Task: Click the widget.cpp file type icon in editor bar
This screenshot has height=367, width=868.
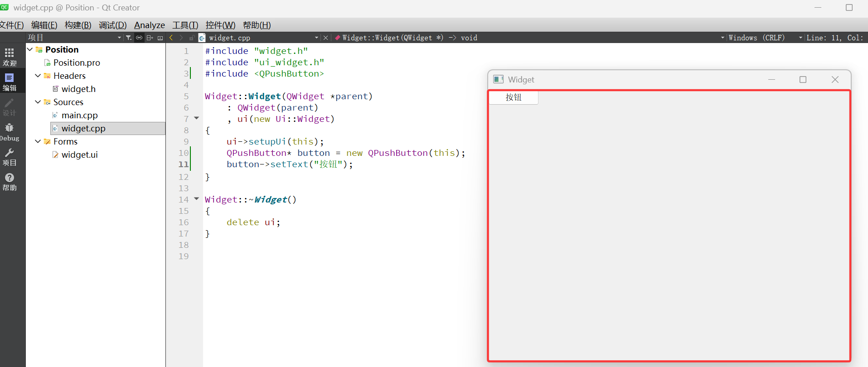Action: pyautogui.click(x=202, y=38)
